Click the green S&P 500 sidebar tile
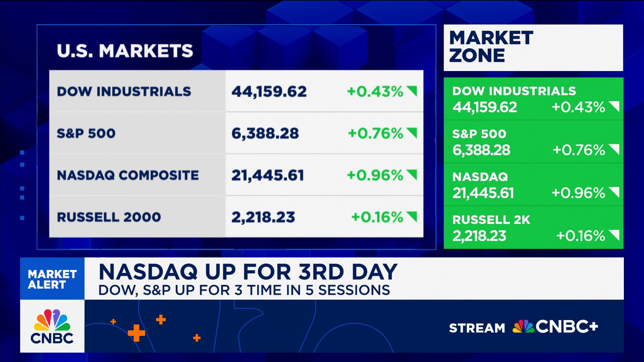Screen dimensions: 644x362 coord(533,142)
